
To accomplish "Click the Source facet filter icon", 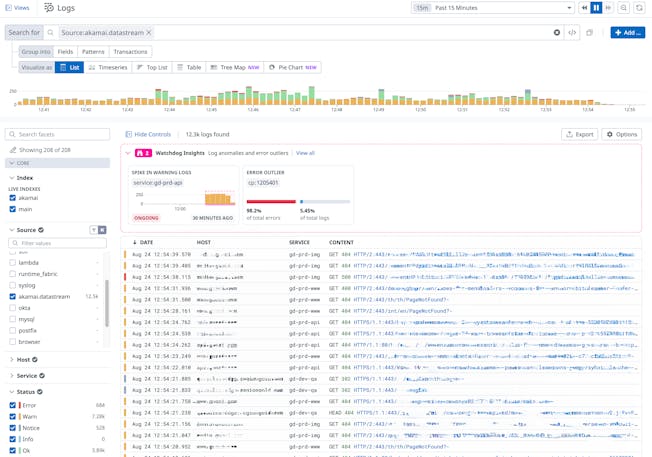I will click(94, 230).
